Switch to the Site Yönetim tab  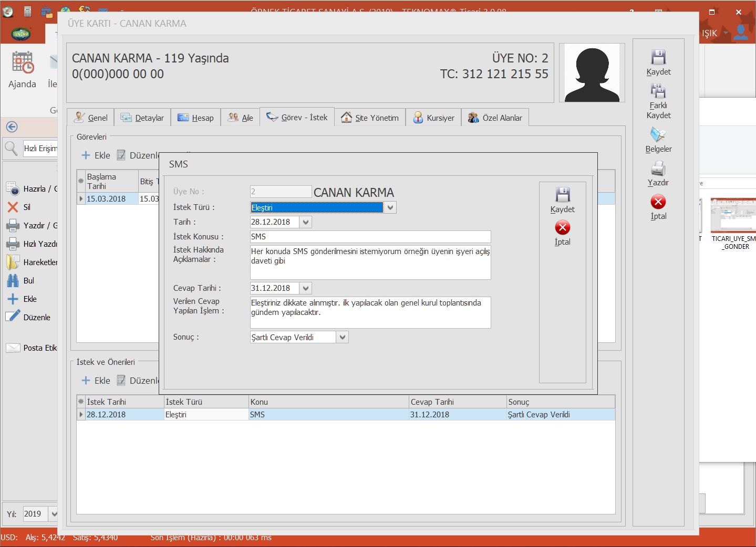click(x=370, y=118)
